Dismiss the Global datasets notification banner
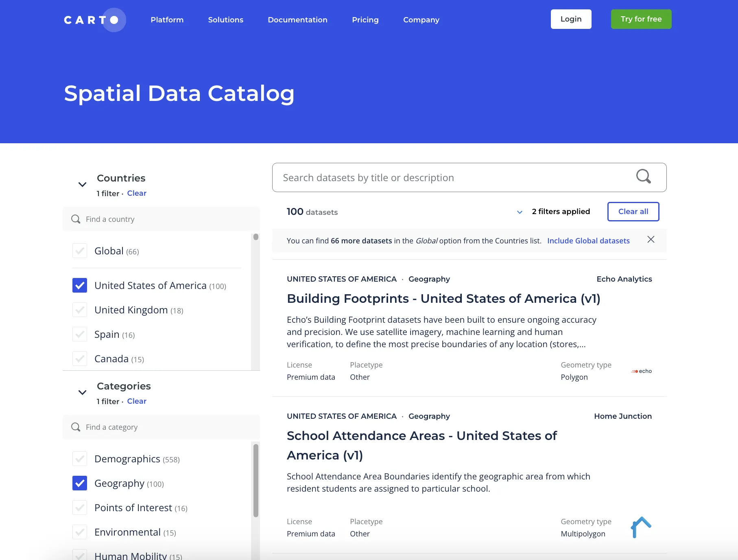This screenshot has height=560, width=738. click(x=651, y=240)
